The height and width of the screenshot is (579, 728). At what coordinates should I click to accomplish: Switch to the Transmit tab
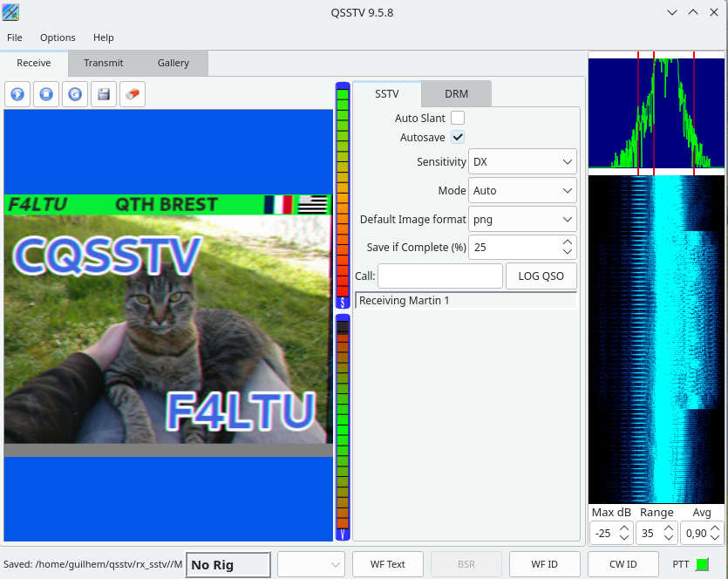point(103,63)
